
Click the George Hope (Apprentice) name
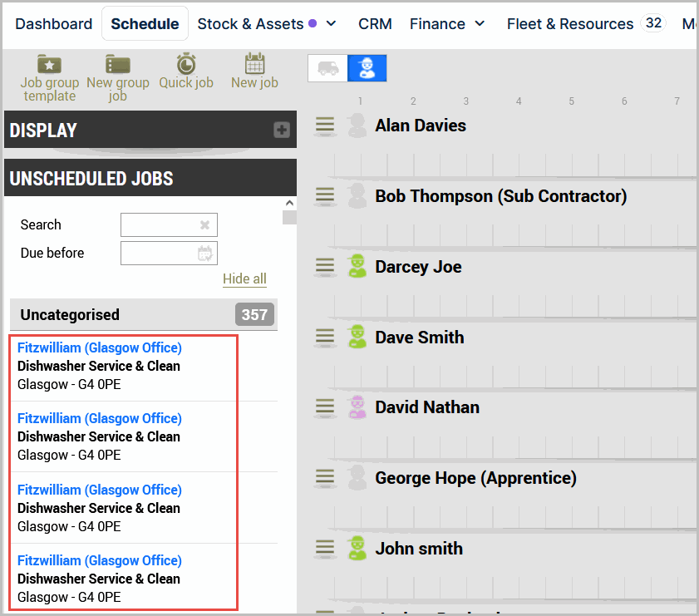coord(475,478)
